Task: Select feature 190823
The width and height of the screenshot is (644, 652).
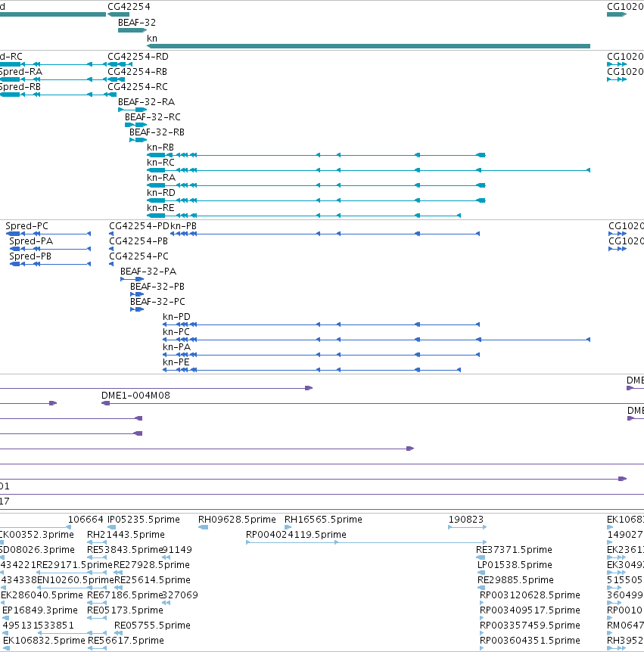Action: click(467, 527)
